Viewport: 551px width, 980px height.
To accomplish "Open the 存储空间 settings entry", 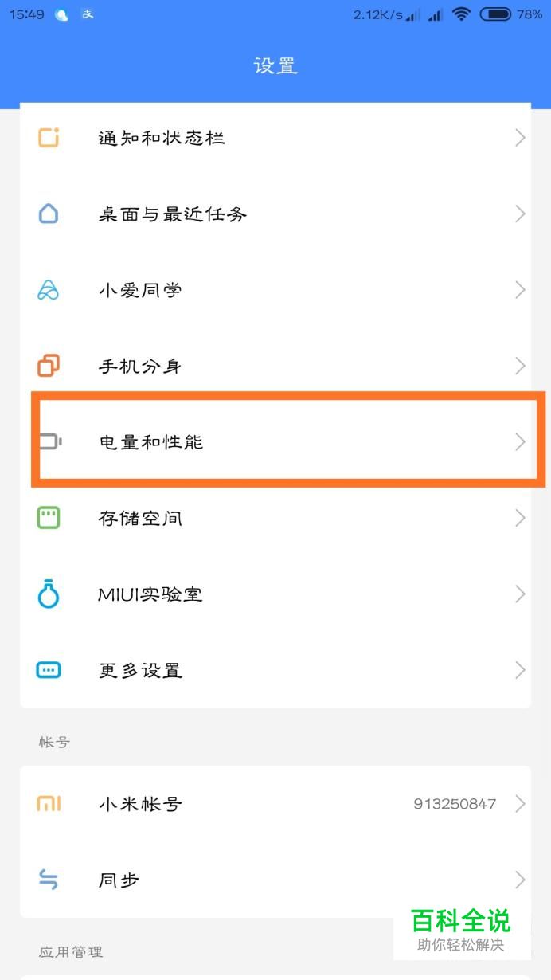I will click(x=140, y=518).
